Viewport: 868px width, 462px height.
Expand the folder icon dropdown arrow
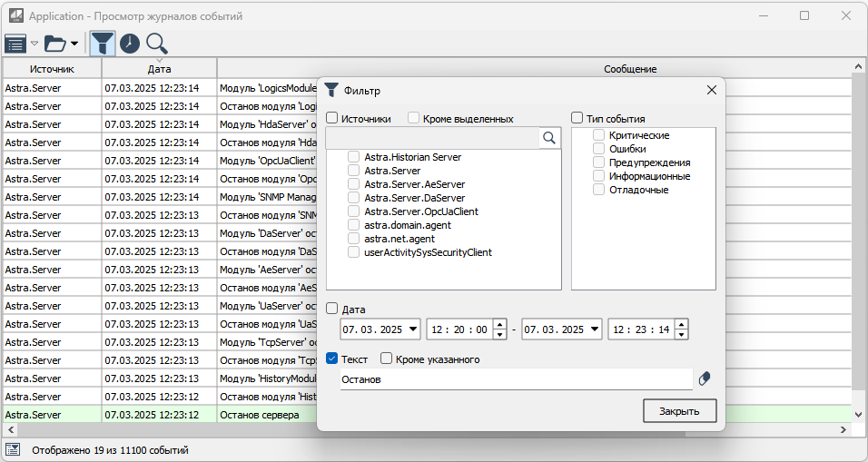pyautogui.click(x=74, y=44)
